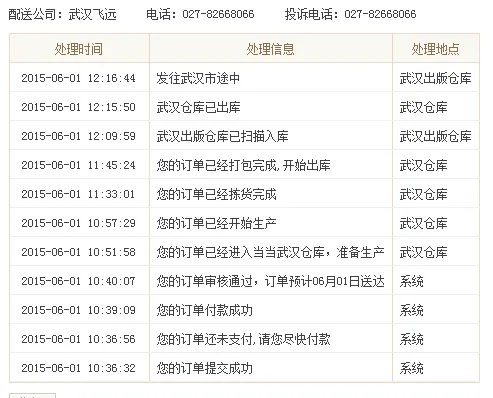
Task: Click 武汉仓库 location in the 10:51:58 row
Action: (423, 252)
